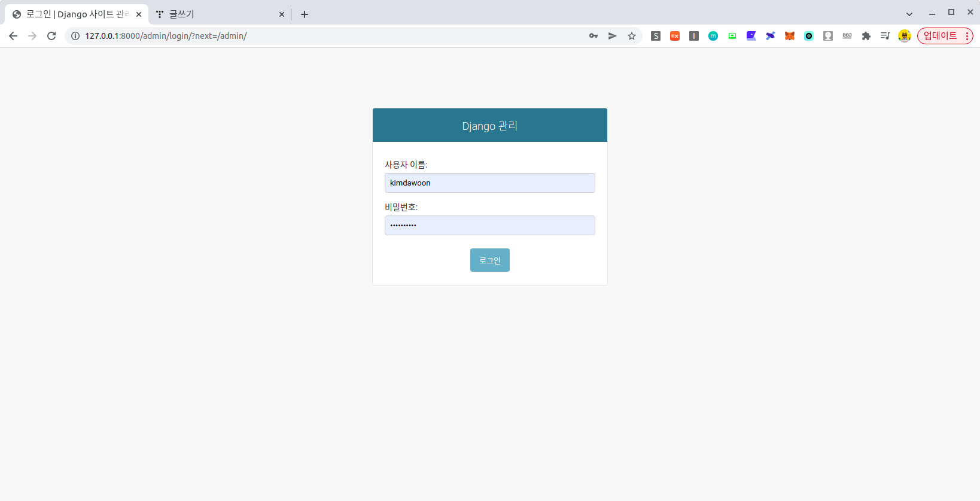This screenshot has height=501, width=980.
Task: Close the Django login tab
Action: [139, 14]
